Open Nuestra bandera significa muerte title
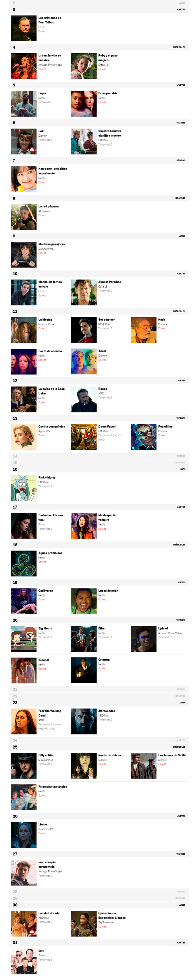The width and height of the screenshot is (196, 980). pos(109,133)
